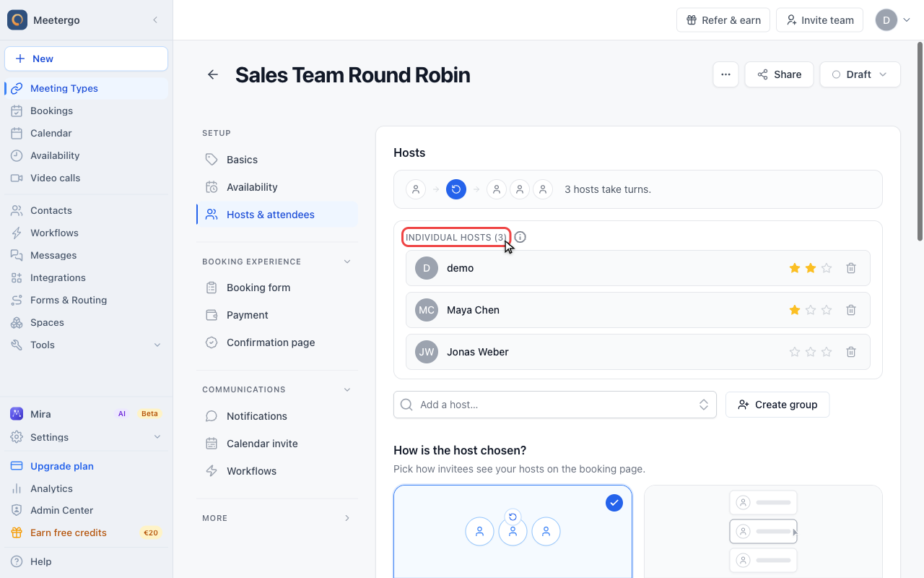
Task: Set Jonas Weber priority to three stars
Action: pyautogui.click(x=827, y=352)
